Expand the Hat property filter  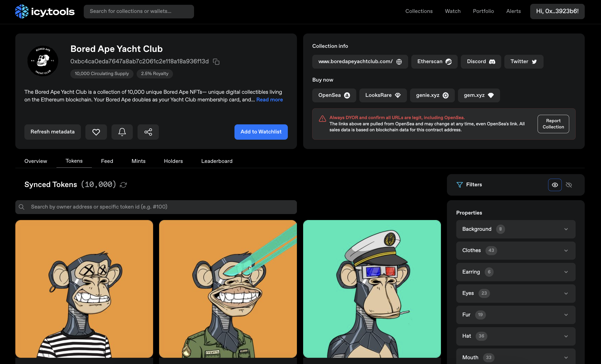[516, 336]
